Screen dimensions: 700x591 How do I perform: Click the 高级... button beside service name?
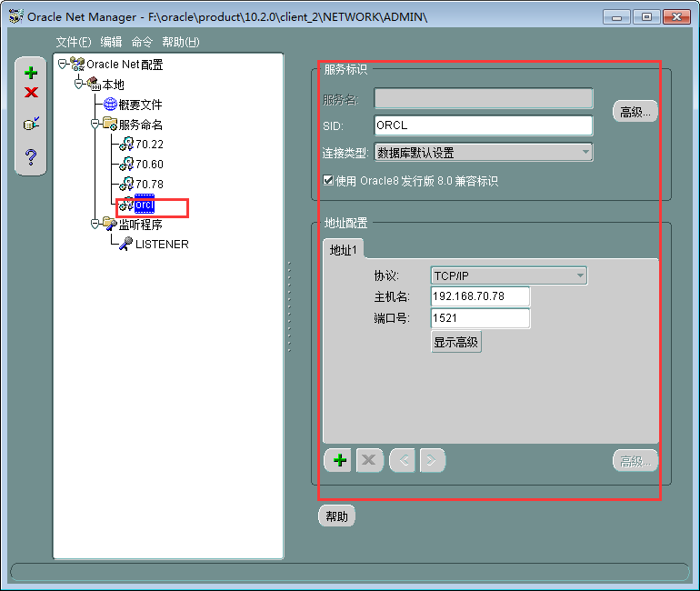tap(635, 112)
